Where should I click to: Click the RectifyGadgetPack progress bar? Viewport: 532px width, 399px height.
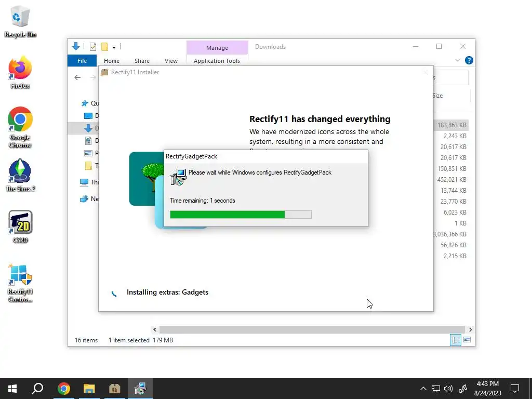(241, 215)
